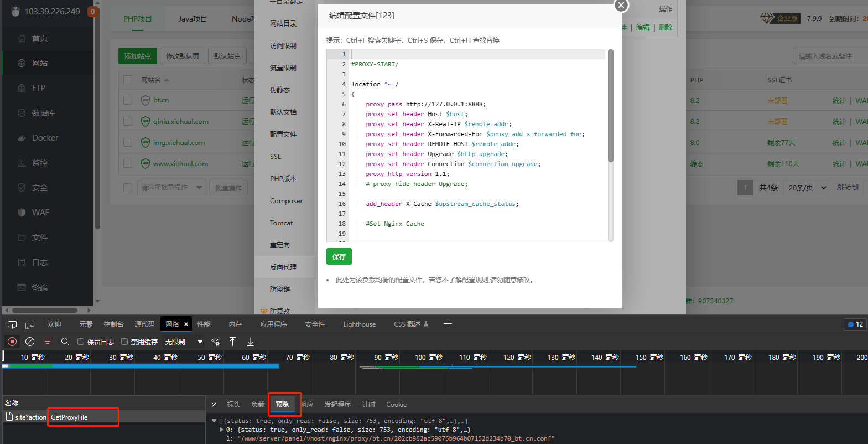This screenshot has width=868, height=444.
Task: Toggle device emulation icon in DevTools
Action: pos(30,324)
